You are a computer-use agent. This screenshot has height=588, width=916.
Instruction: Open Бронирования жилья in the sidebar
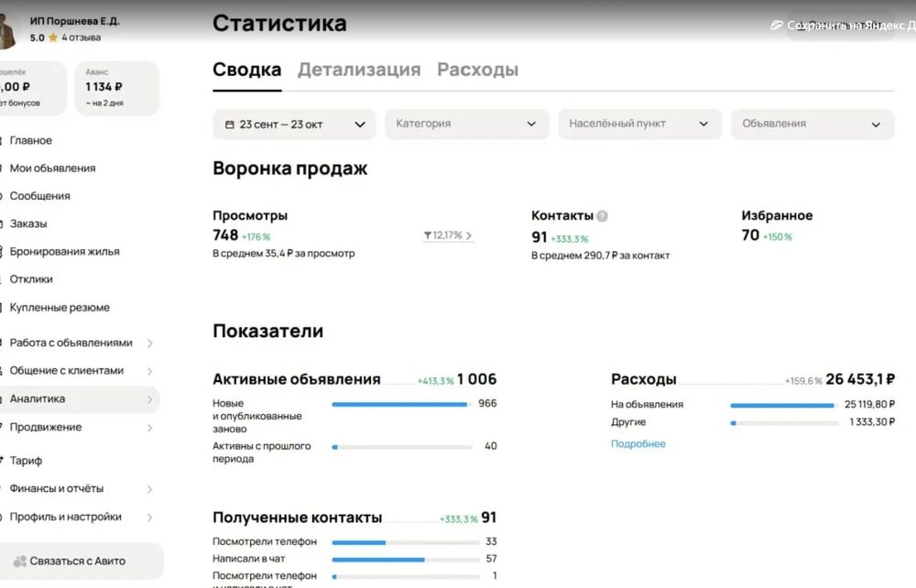click(64, 252)
